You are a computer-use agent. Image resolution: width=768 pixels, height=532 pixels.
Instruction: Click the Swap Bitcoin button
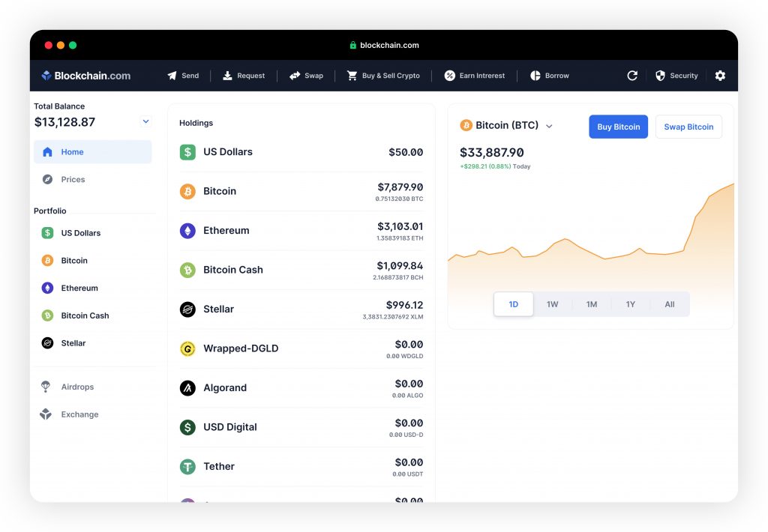(688, 127)
